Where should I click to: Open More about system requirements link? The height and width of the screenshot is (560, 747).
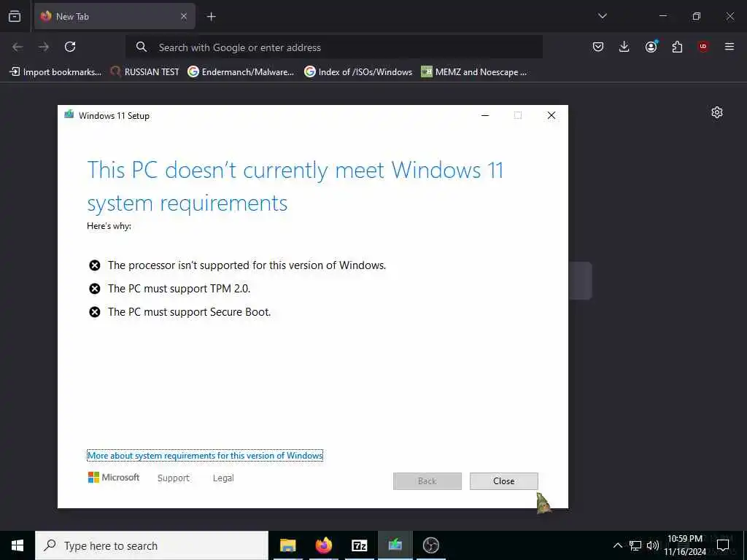pos(205,456)
